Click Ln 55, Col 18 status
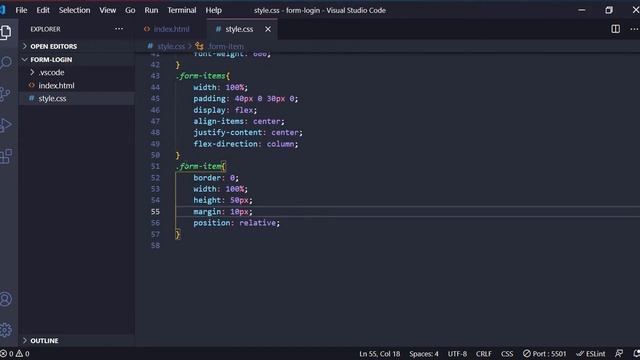640x360 pixels. click(380, 353)
